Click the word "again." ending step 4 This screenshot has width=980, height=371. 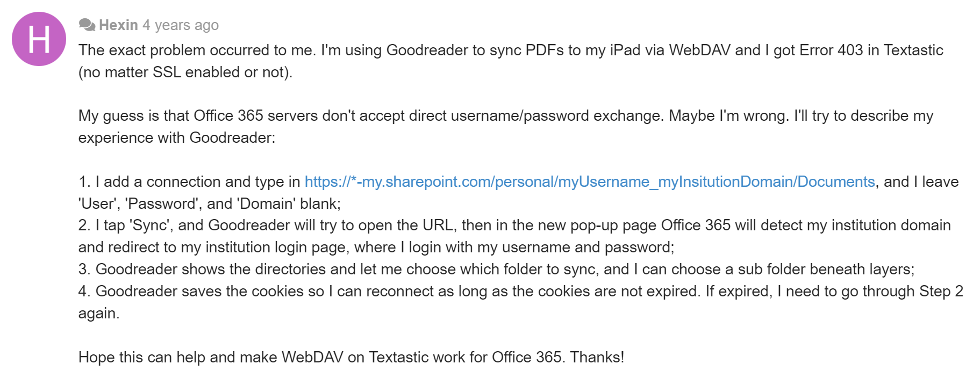pos(99,313)
